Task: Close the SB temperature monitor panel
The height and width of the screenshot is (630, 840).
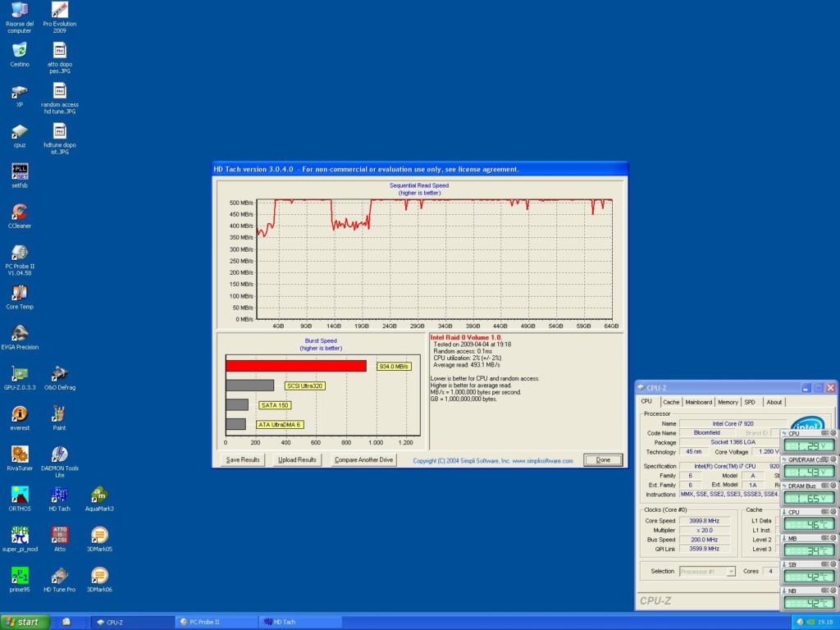Action: coord(833,564)
